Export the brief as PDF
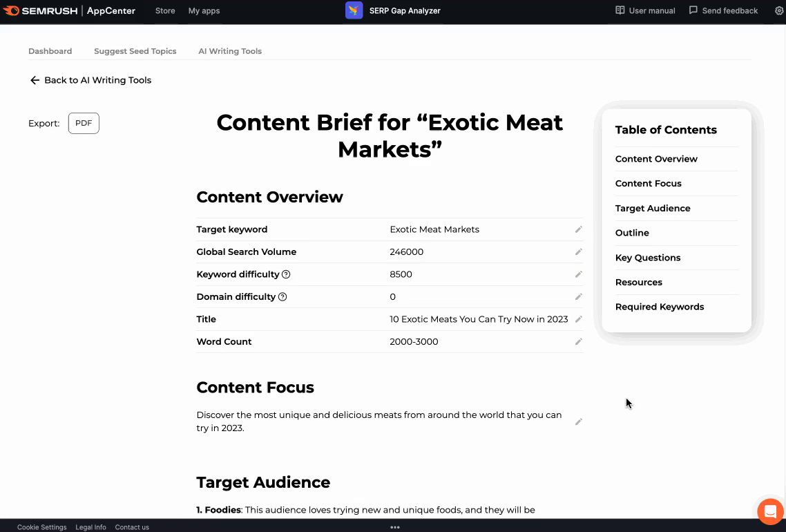The width and height of the screenshot is (786, 532). point(84,124)
